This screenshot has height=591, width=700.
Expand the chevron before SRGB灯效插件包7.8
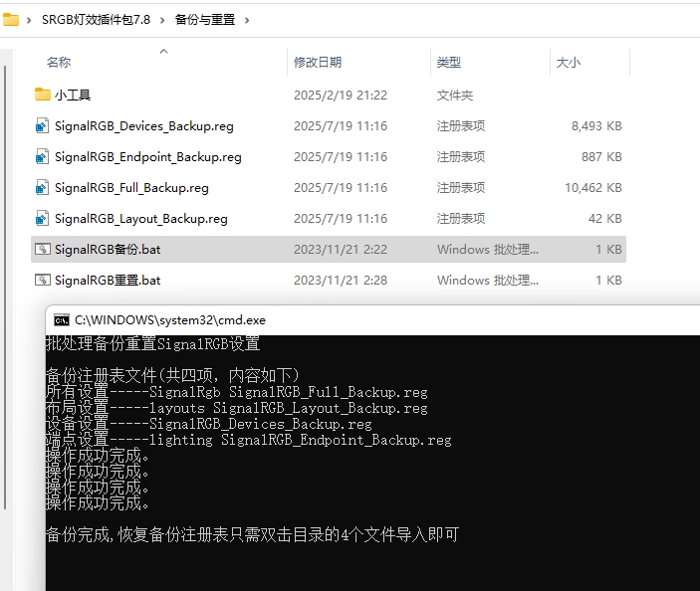click(x=29, y=20)
